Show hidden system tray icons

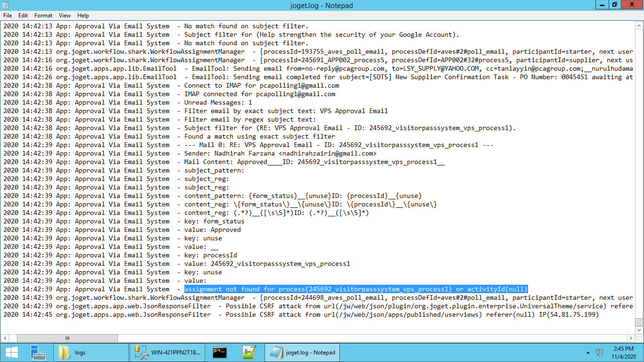click(588, 352)
